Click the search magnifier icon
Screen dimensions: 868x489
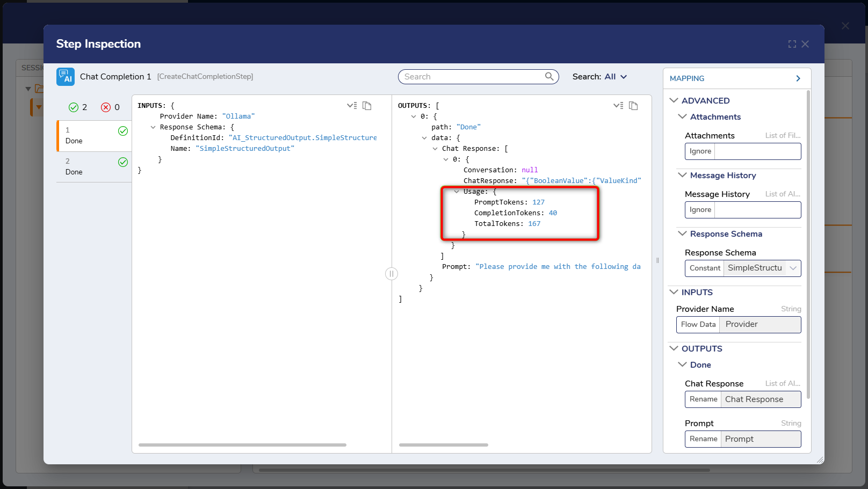click(x=549, y=76)
